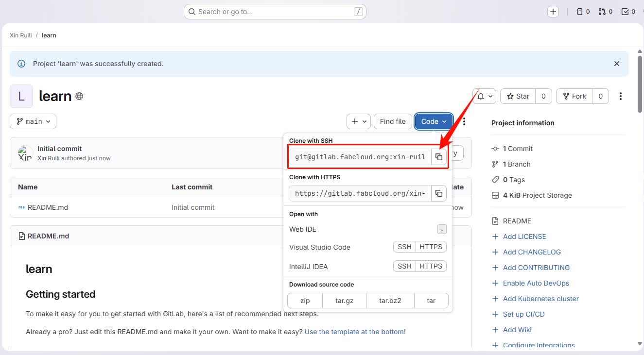Screen dimensions: 644x355
Task: Collapse the blue Code dropdown button
Action: [x=434, y=121]
